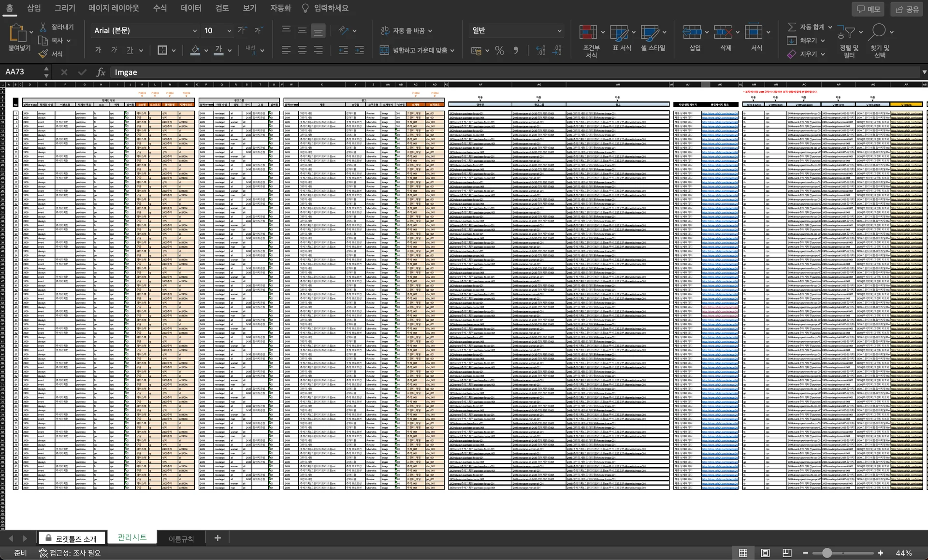The height and width of the screenshot is (560, 928).
Task: Click the borders icon in font group
Action: (162, 50)
